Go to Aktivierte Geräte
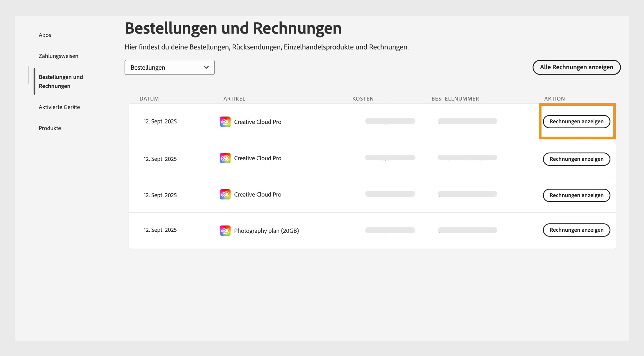Screen dimensions: 644x356 point(59,107)
